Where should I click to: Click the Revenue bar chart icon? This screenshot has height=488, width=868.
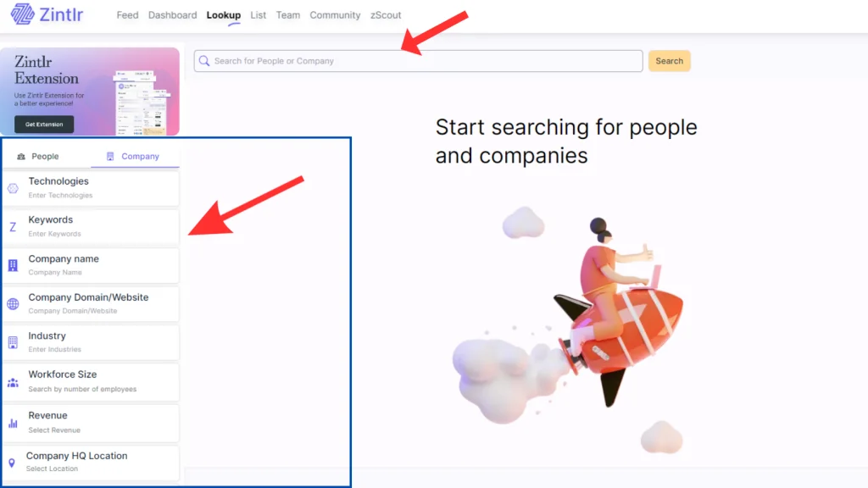[13, 424]
